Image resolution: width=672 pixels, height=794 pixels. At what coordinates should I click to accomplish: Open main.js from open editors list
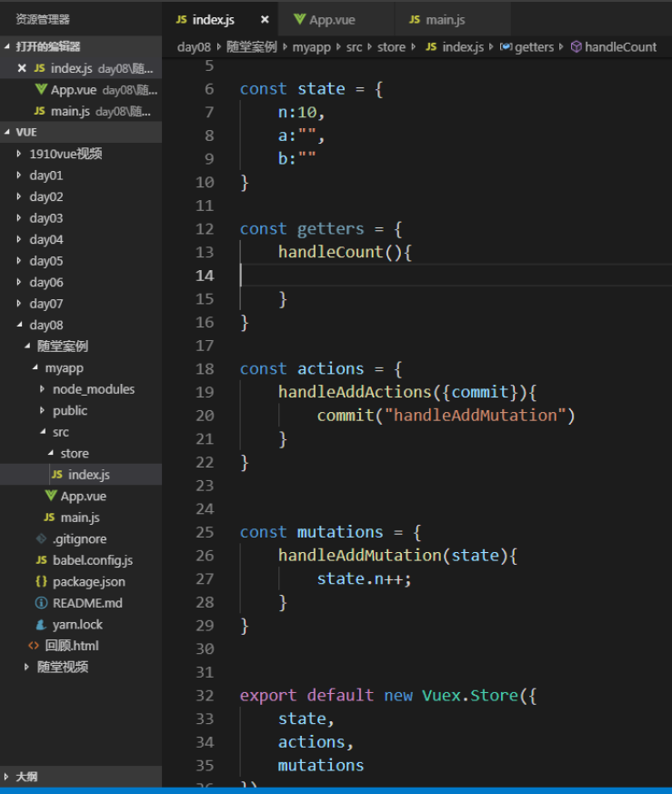81,111
